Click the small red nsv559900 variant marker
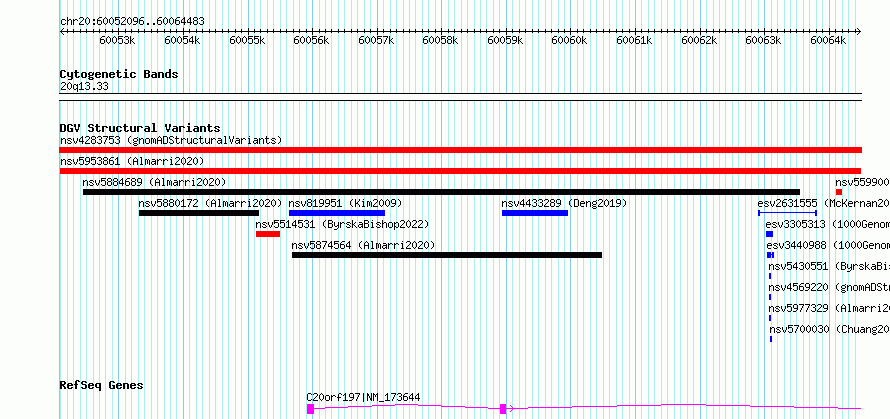This screenshot has height=419, width=890. coord(839,192)
